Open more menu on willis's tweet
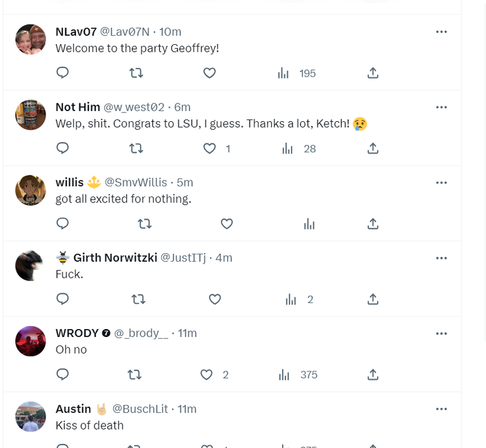Screen dimensions: 486x448 (441, 182)
